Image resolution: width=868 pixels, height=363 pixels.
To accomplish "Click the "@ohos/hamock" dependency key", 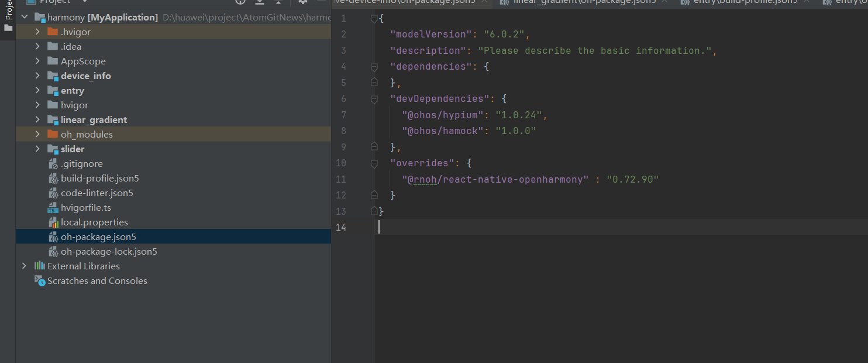I will [443, 131].
